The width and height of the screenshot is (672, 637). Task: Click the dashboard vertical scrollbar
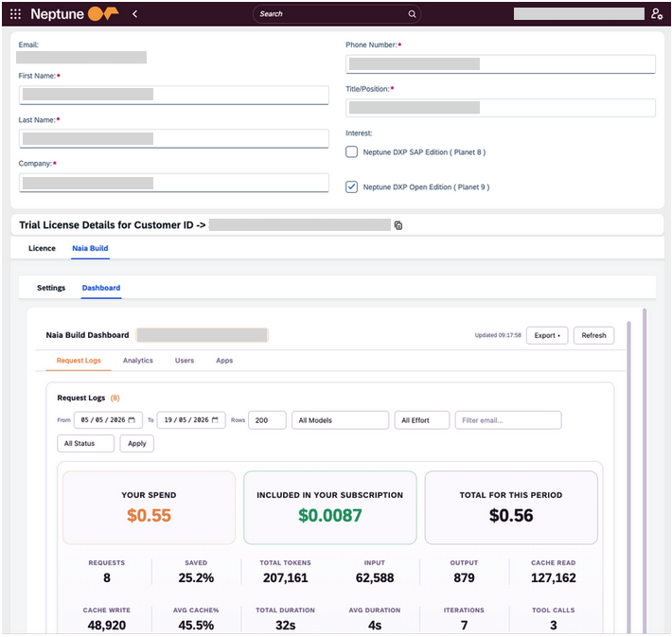coord(629,476)
